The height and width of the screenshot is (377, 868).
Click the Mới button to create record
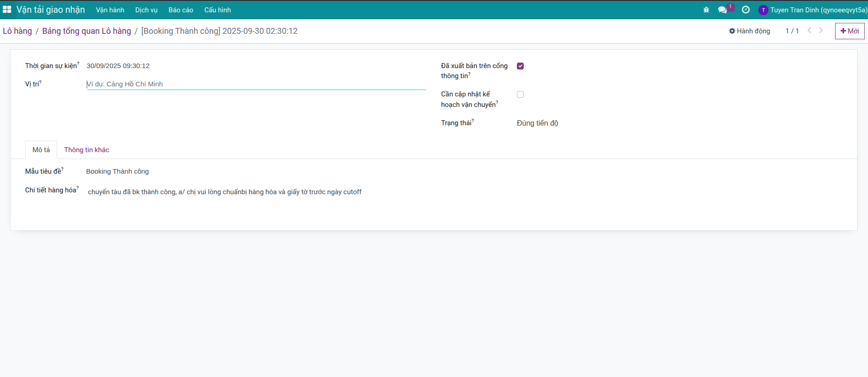pyautogui.click(x=849, y=31)
